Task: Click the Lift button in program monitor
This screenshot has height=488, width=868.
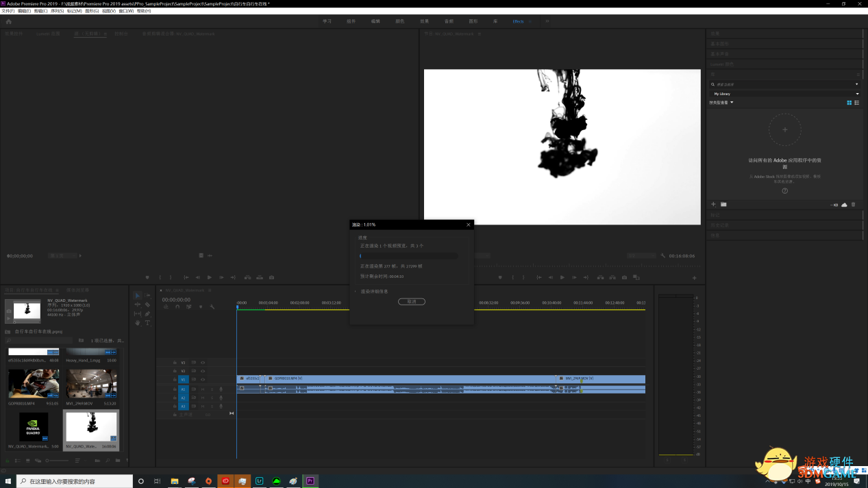Action: coord(601,277)
